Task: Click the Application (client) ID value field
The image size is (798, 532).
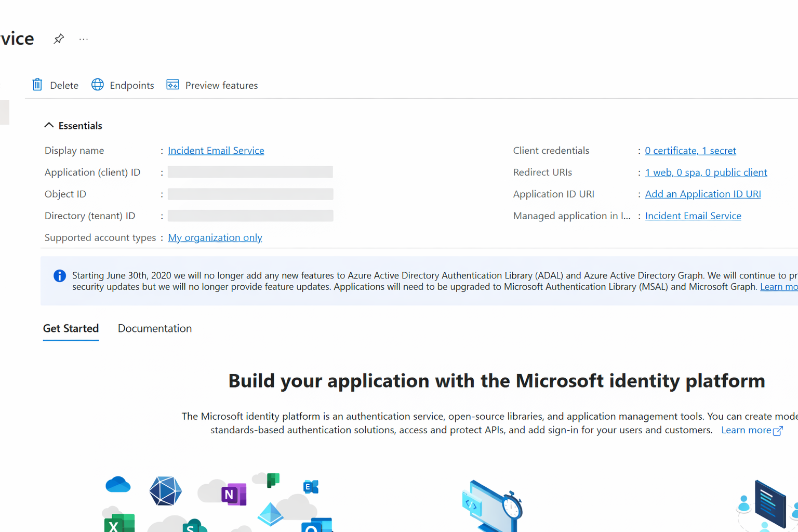Action: [x=250, y=172]
